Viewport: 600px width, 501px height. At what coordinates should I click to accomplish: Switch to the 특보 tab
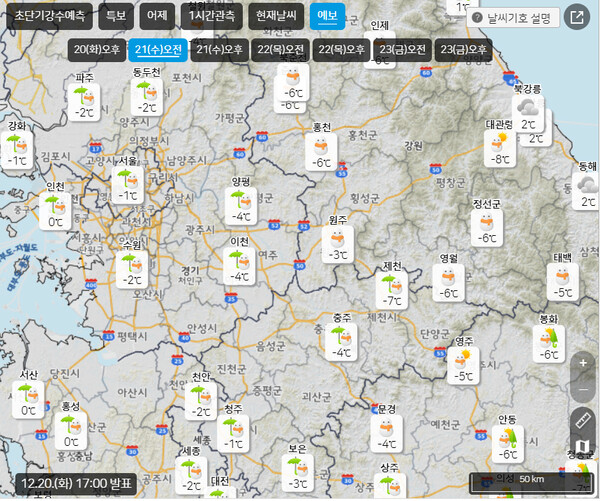pyautogui.click(x=116, y=16)
